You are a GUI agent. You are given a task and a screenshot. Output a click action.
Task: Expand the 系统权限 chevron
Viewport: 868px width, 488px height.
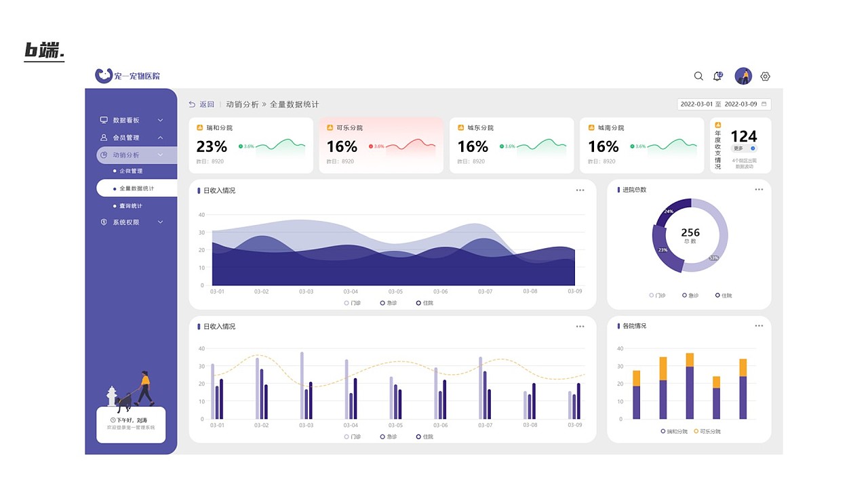pos(161,222)
